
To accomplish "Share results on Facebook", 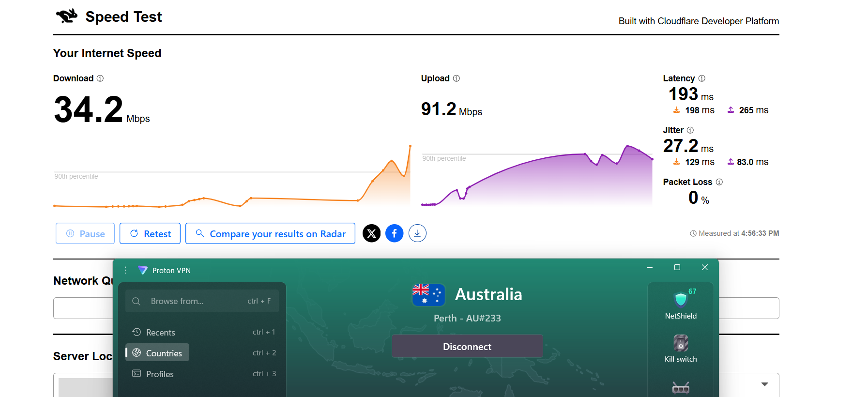I will (395, 233).
